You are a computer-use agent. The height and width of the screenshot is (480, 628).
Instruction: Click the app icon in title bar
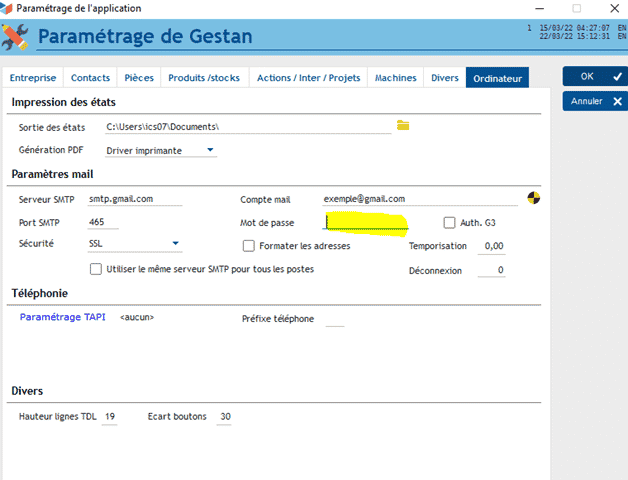click(6, 8)
